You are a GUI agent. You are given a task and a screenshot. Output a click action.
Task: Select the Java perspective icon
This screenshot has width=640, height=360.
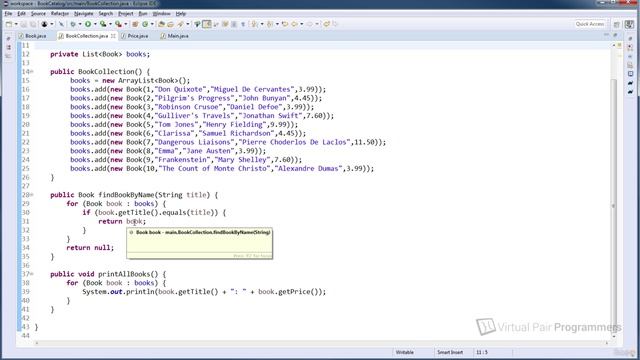tap(629, 24)
